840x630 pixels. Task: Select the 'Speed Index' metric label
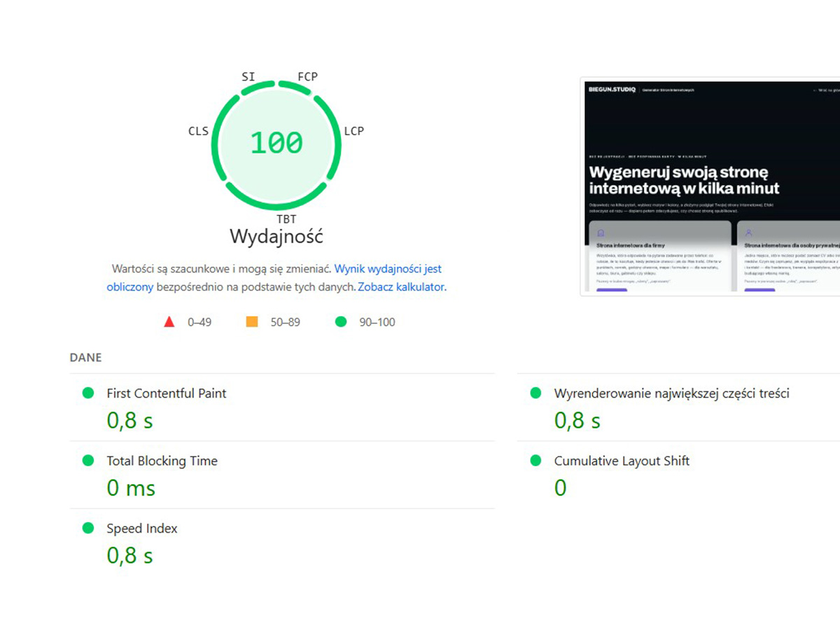[142, 528]
